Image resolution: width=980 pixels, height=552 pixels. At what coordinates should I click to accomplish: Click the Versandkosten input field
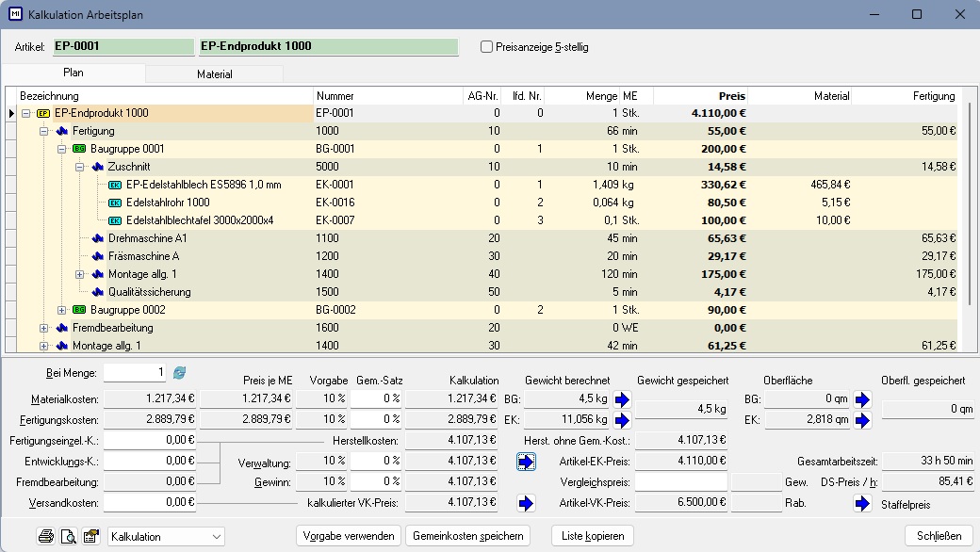[x=149, y=503]
